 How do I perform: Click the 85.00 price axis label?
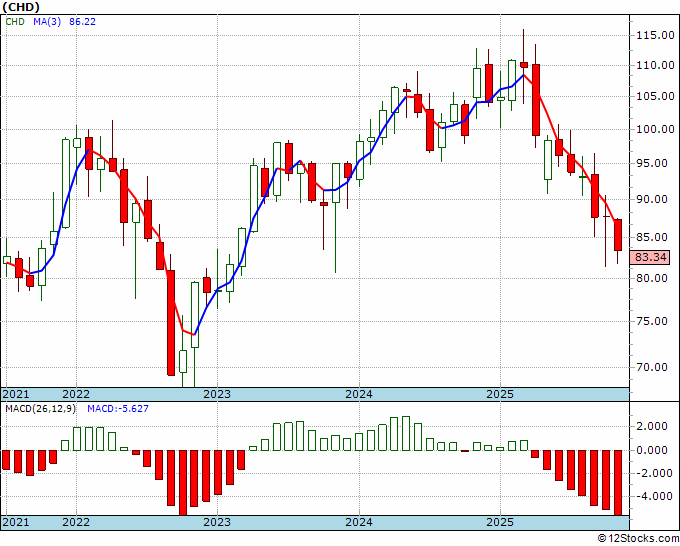point(652,237)
